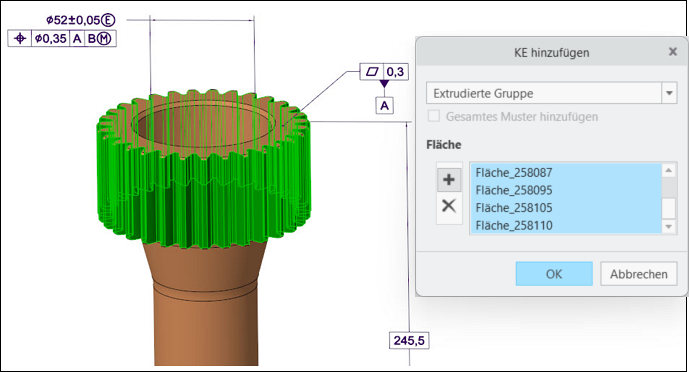Close the KE hinzufügen dialog
Screen dimensions: 689x372
point(673,52)
